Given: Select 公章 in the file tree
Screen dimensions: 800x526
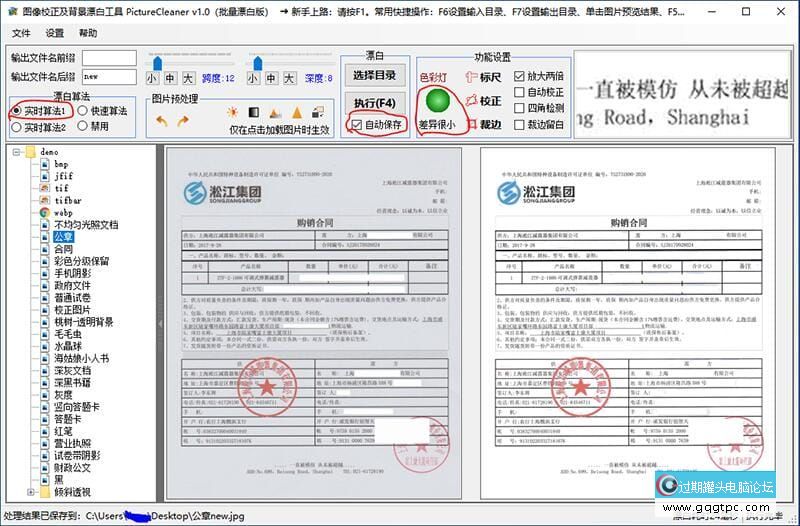Looking at the screenshot, I should [64, 237].
